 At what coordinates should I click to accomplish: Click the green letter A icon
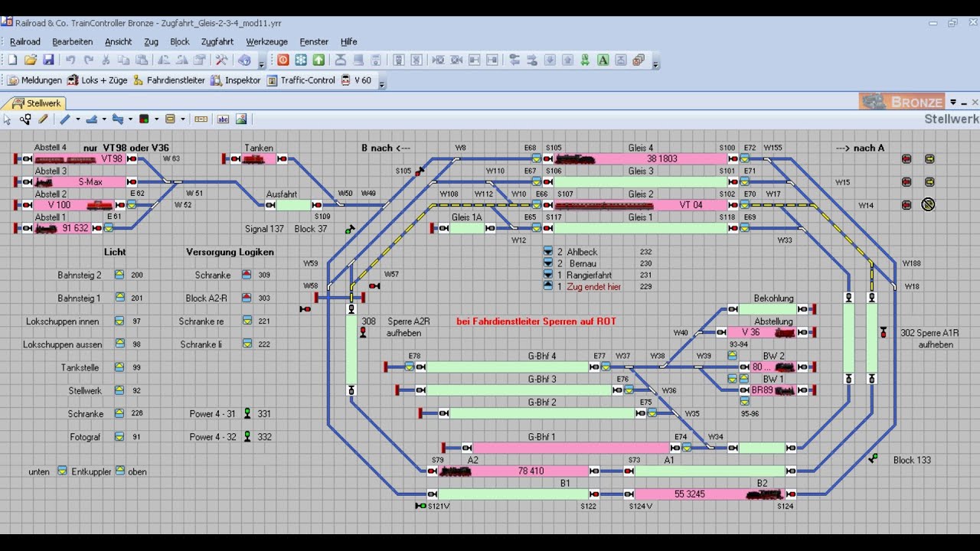[603, 60]
